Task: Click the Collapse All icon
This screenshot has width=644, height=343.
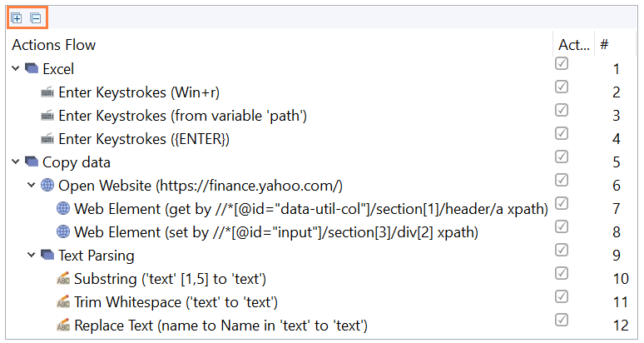Action: 36,18
